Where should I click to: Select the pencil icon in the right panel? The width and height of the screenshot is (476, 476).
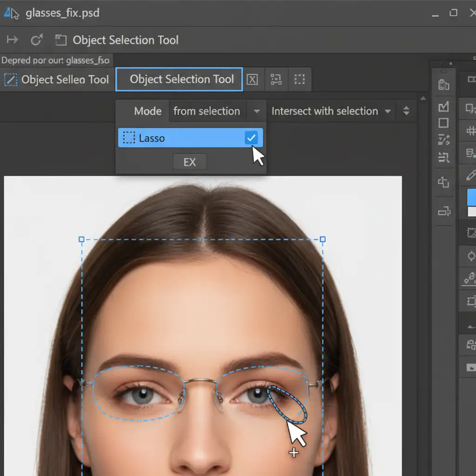pyautogui.click(x=470, y=175)
